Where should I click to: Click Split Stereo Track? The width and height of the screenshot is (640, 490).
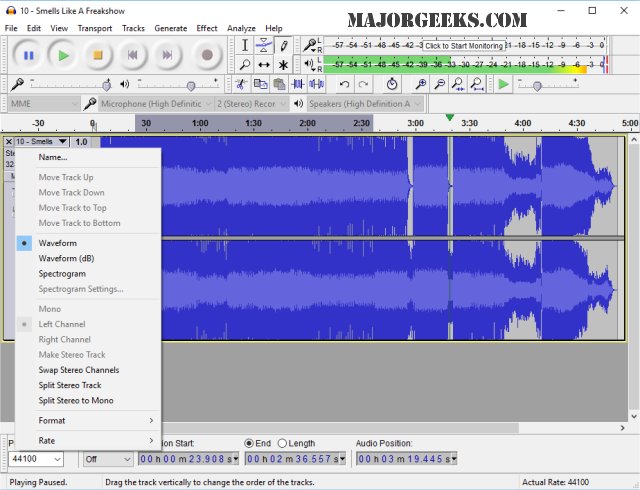tap(88, 385)
